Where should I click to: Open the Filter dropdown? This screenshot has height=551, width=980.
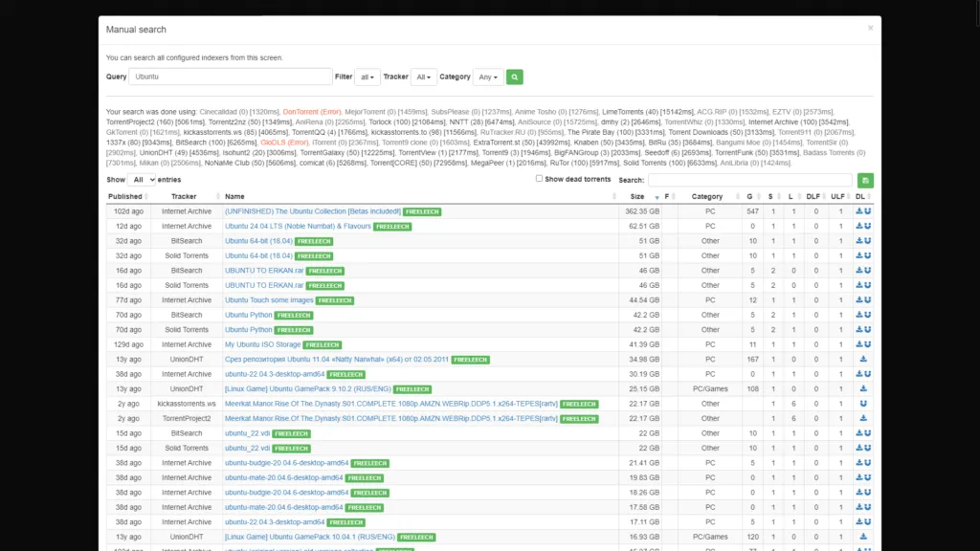tap(366, 77)
